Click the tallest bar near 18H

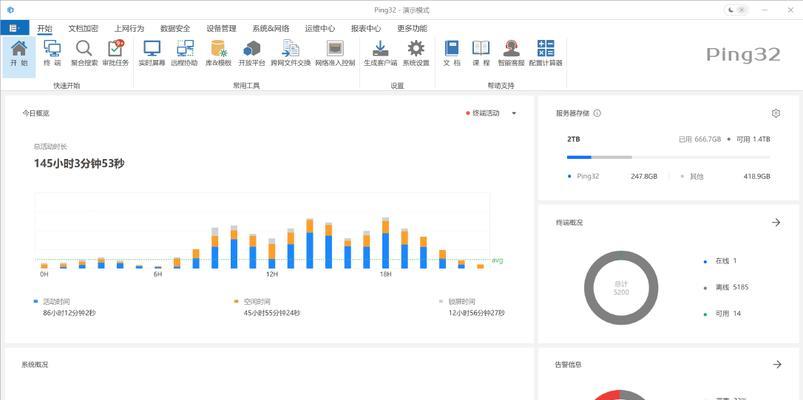point(386,243)
